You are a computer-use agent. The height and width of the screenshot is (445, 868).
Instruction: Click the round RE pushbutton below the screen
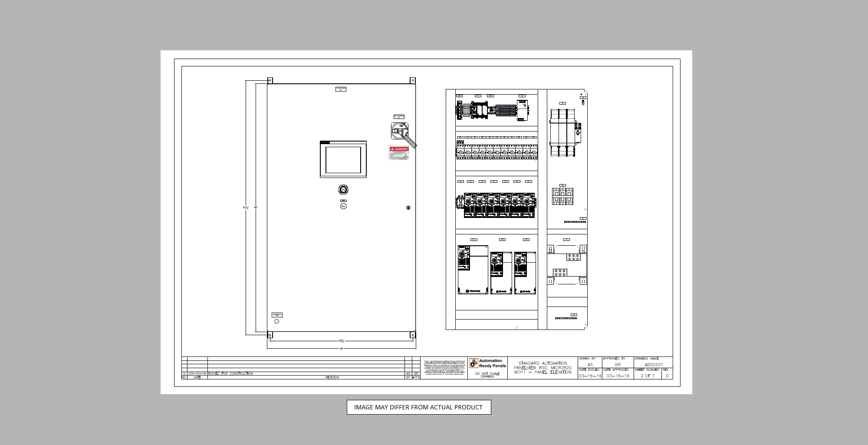[x=343, y=190]
